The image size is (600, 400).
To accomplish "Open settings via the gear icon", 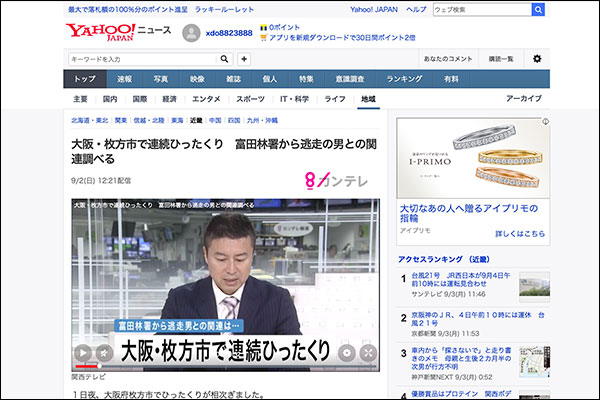I will (537, 59).
